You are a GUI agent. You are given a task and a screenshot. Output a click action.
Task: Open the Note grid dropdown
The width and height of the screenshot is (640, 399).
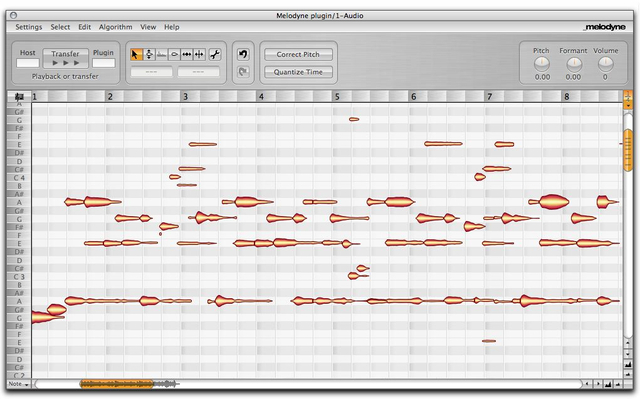(x=19, y=384)
